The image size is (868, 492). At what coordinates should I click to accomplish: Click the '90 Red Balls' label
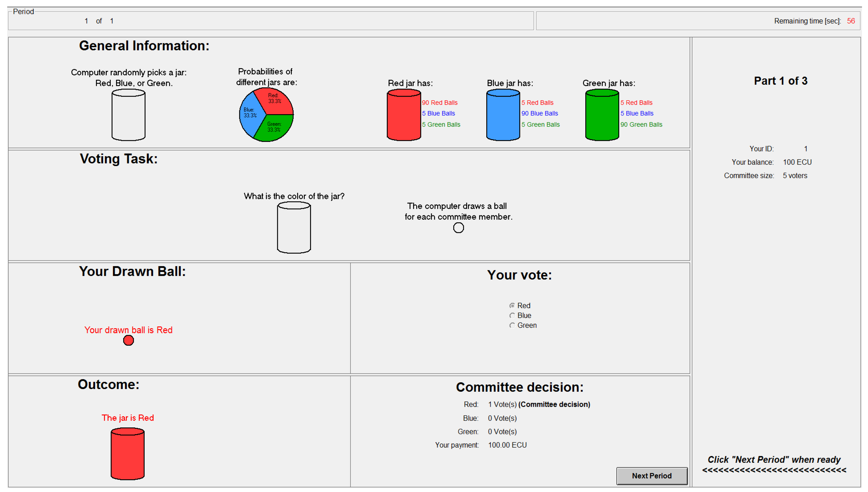(440, 102)
